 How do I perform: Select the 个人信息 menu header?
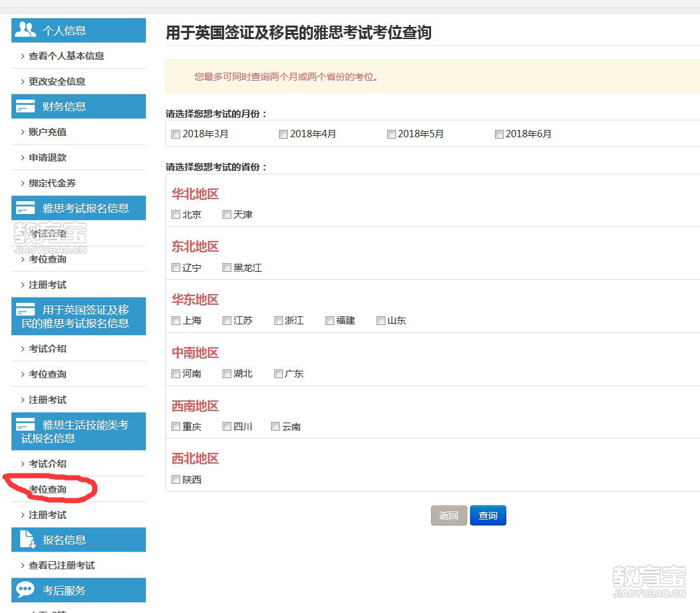tap(79, 30)
